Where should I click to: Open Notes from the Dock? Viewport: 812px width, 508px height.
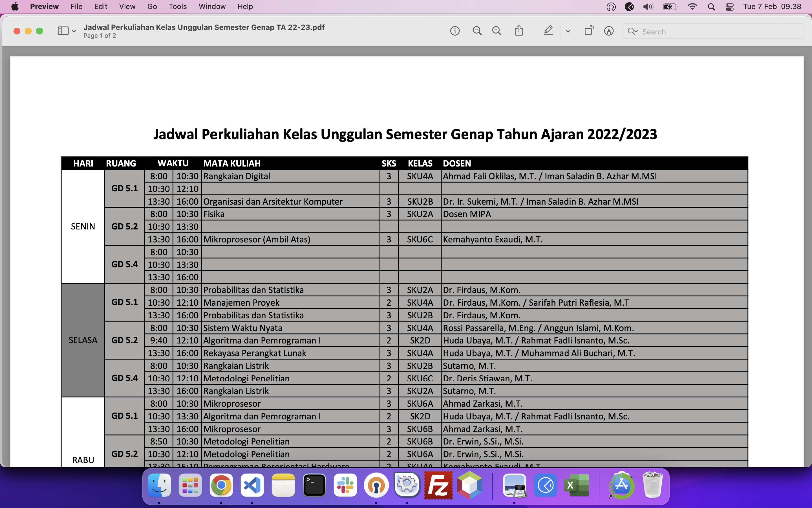(x=283, y=485)
